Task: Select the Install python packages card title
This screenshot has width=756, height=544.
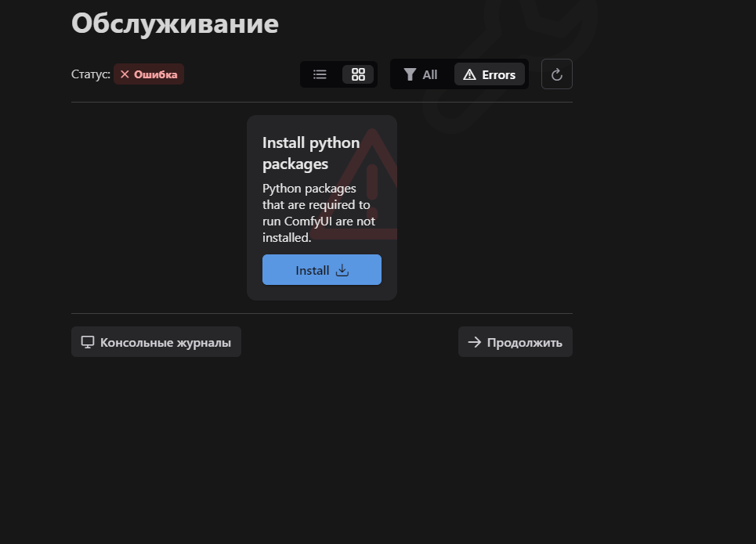Action: 311,153
